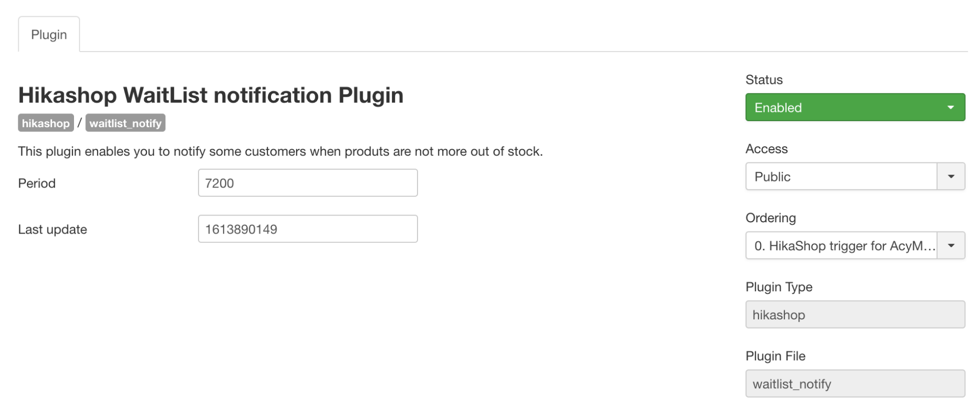980x418 pixels.
Task: Click the caret arrow on Status dropdown
Action: [950, 107]
